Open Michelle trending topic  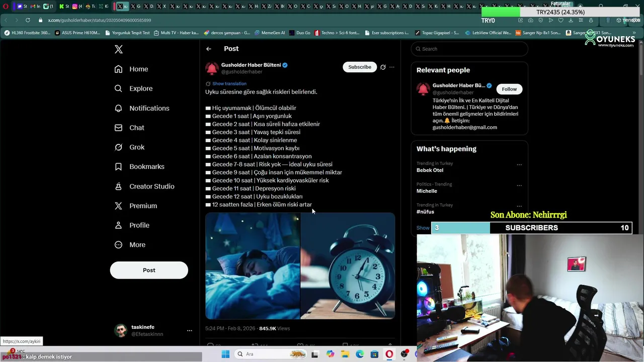click(x=427, y=191)
